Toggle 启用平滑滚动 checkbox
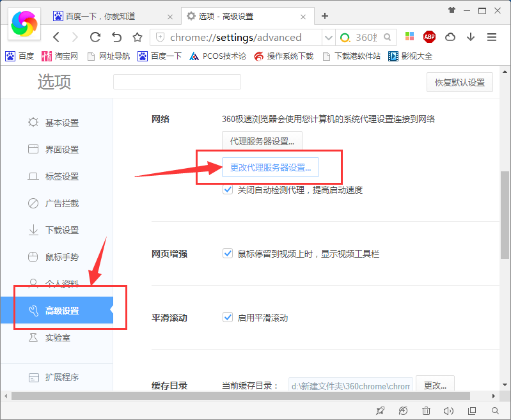The width and height of the screenshot is (511, 420). point(228,317)
